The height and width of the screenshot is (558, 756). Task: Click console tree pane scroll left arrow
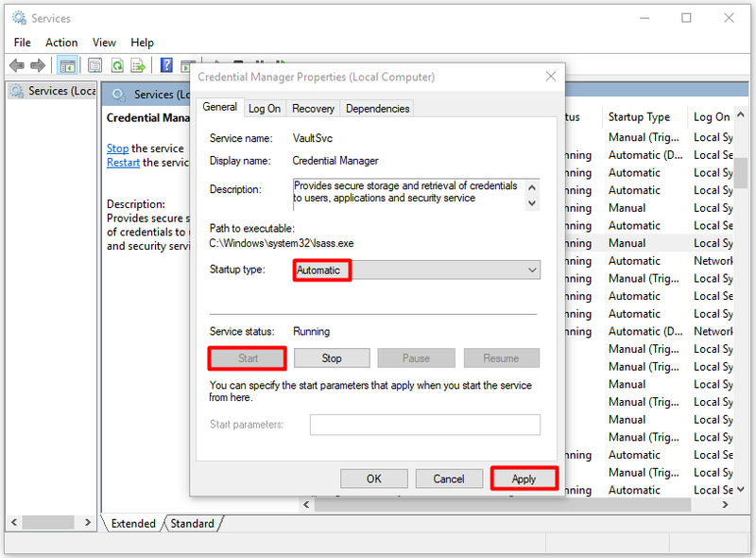click(14, 522)
